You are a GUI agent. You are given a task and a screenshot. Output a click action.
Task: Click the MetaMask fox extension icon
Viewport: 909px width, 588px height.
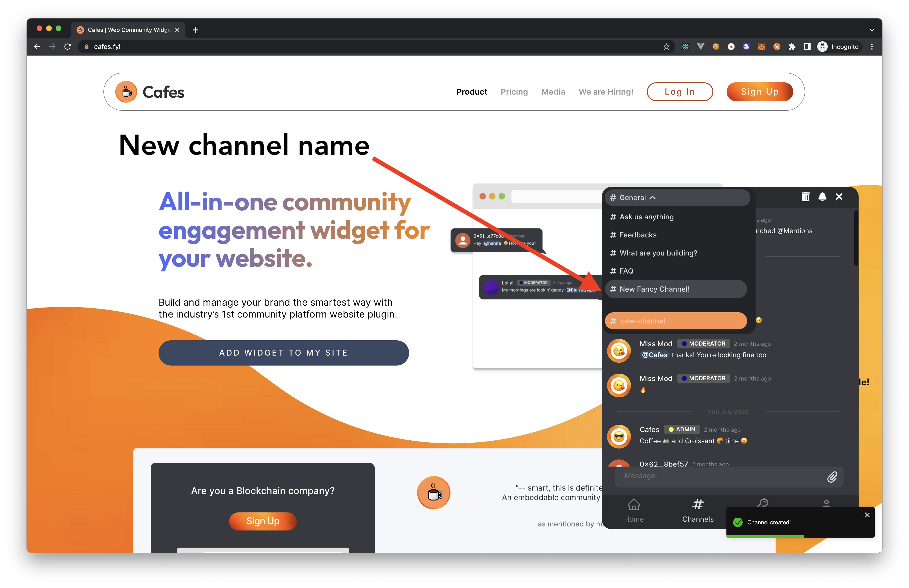(x=762, y=47)
